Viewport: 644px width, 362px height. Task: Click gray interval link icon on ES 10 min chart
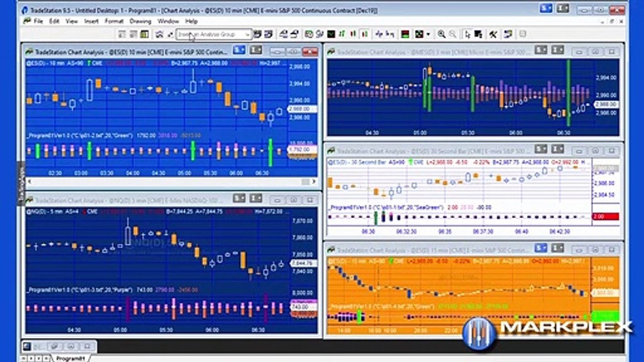tap(256, 50)
